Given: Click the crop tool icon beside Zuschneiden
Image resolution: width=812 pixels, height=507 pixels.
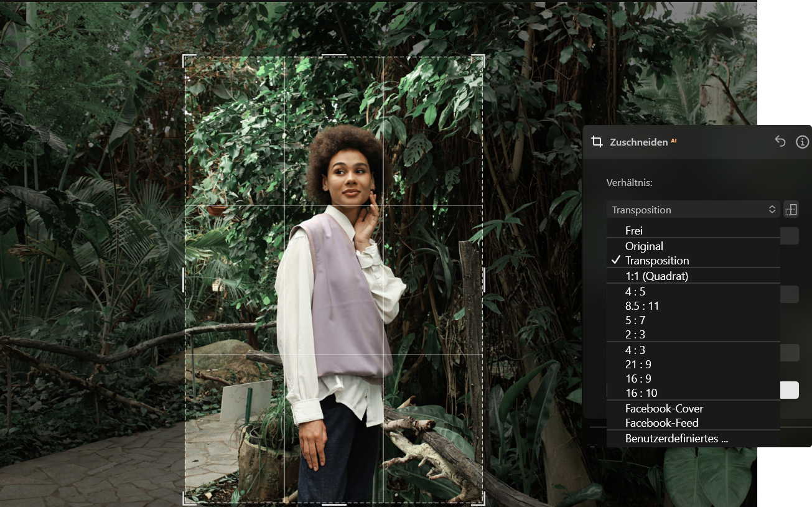Looking at the screenshot, I should [x=597, y=142].
